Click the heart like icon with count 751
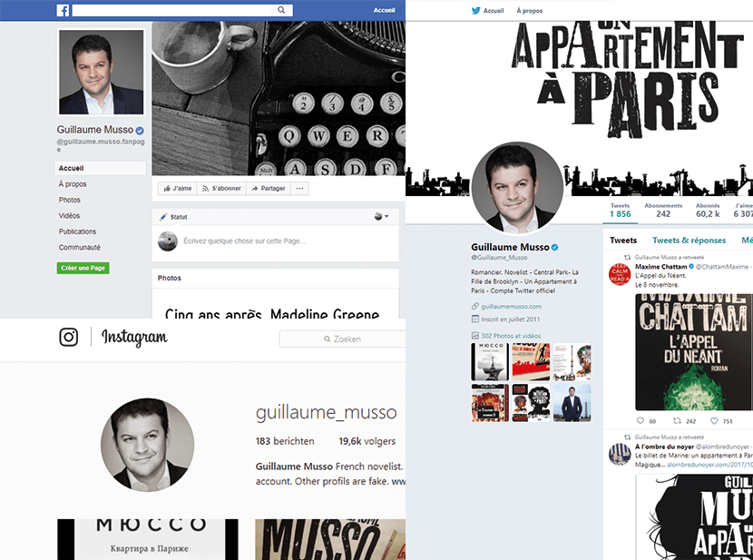This screenshot has width=753, height=560. click(714, 421)
